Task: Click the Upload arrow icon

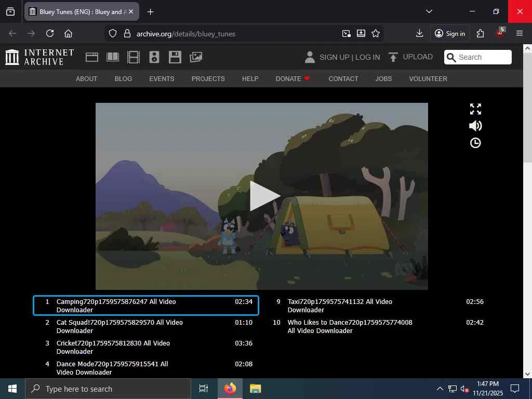Action: (x=393, y=57)
